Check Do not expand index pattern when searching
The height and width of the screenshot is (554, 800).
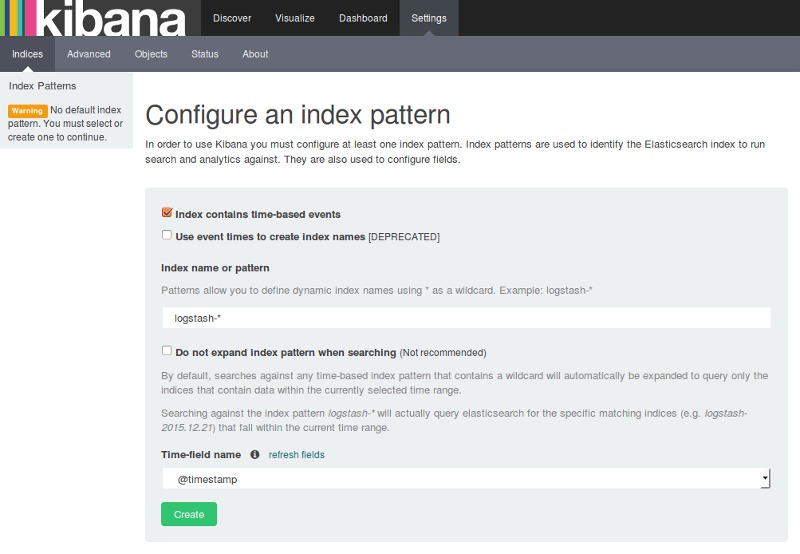pos(167,351)
